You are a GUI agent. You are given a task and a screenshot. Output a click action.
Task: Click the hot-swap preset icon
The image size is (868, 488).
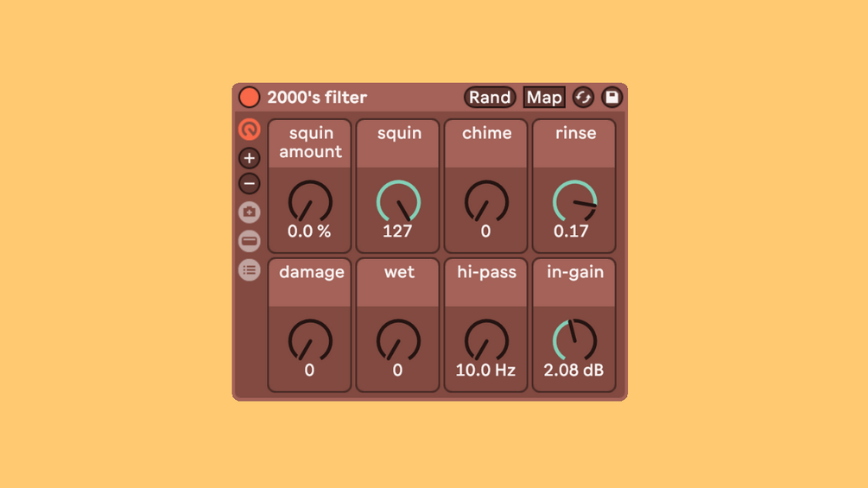(583, 98)
